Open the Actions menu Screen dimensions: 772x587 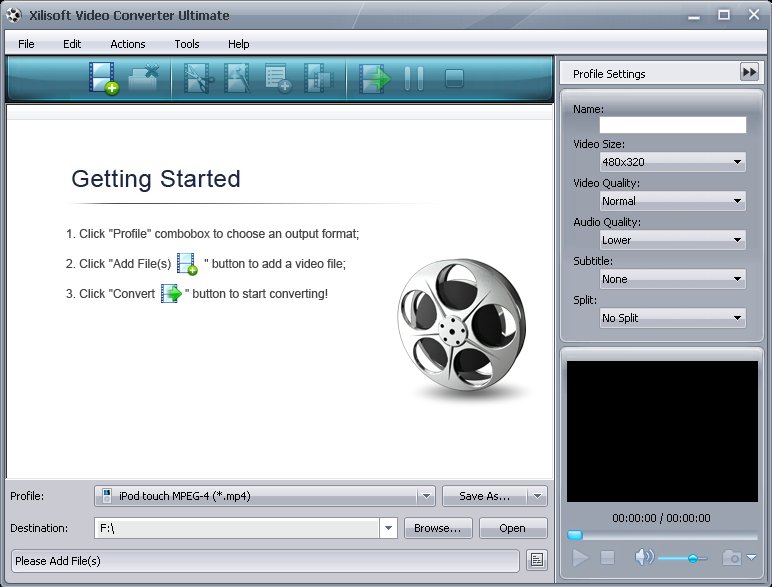pyautogui.click(x=128, y=44)
